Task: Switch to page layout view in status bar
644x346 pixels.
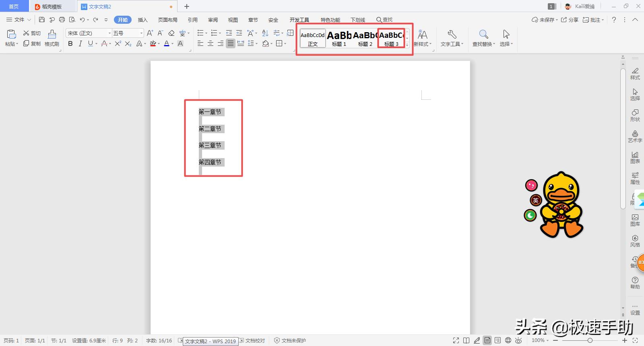Action: [x=487, y=340]
